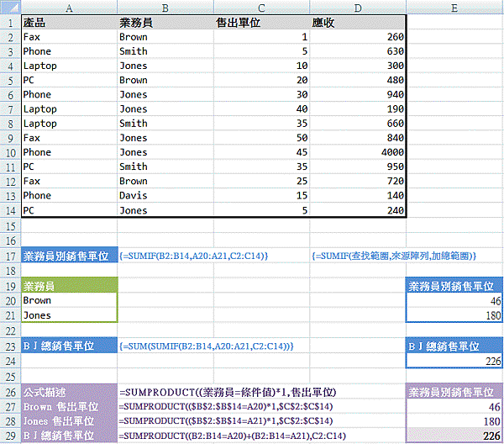Select column B header
This screenshot has width=504, height=444.
click(x=165, y=7)
